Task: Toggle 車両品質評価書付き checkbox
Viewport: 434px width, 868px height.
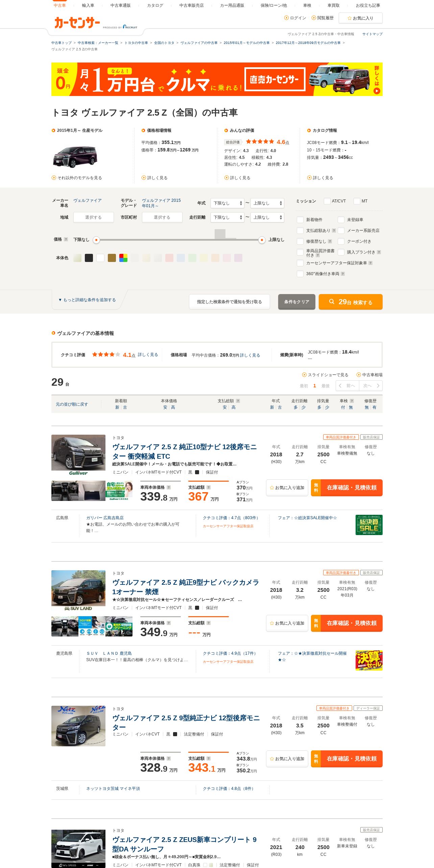Action: pos(300,252)
